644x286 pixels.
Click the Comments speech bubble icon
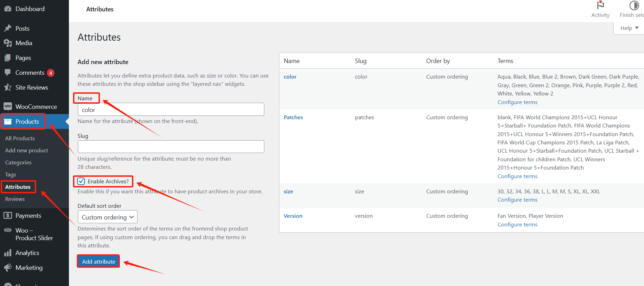pos(8,73)
